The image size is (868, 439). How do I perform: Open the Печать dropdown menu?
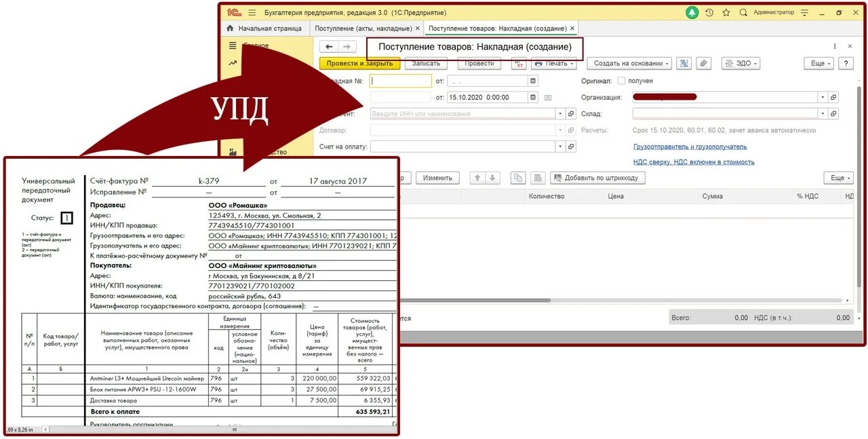[554, 63]
